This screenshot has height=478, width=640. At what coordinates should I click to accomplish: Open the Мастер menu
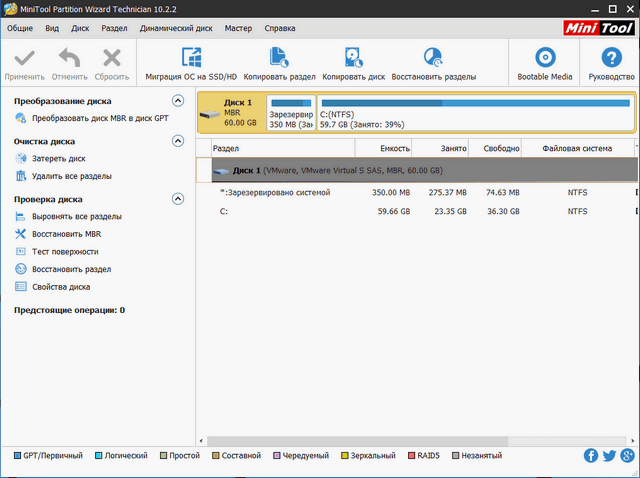[x=238, y=28]
